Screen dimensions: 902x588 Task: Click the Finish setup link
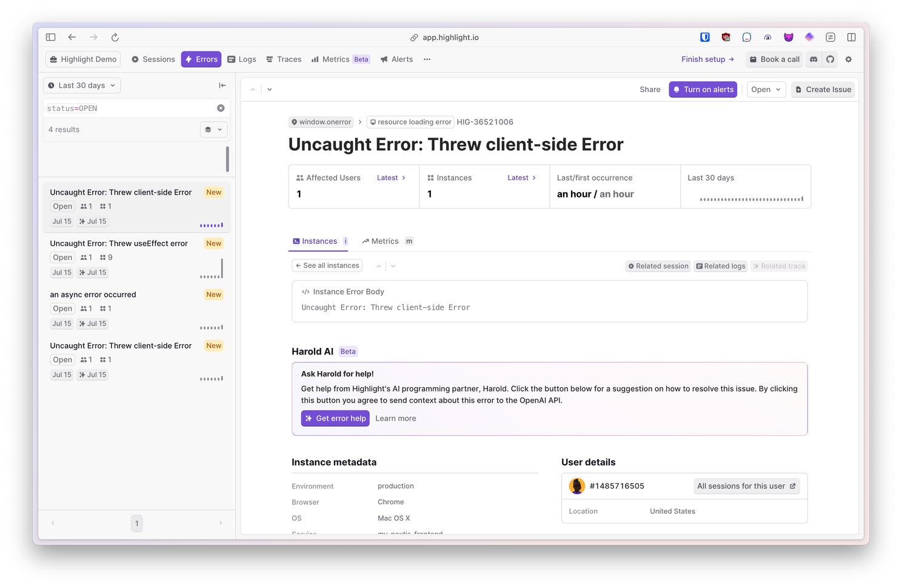(707, 59)
